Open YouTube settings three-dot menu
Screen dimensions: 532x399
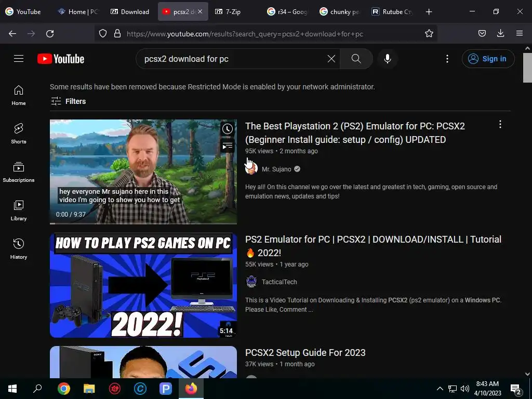447,59
